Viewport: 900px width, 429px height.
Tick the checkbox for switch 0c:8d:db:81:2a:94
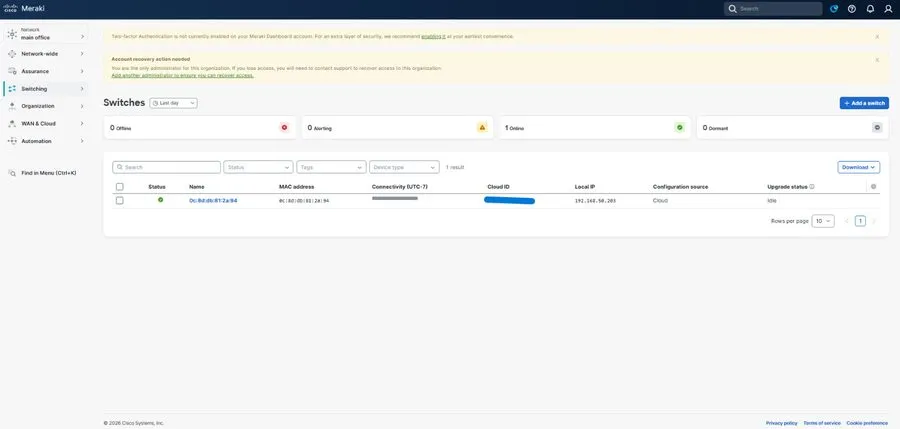[x=119, y=200]
